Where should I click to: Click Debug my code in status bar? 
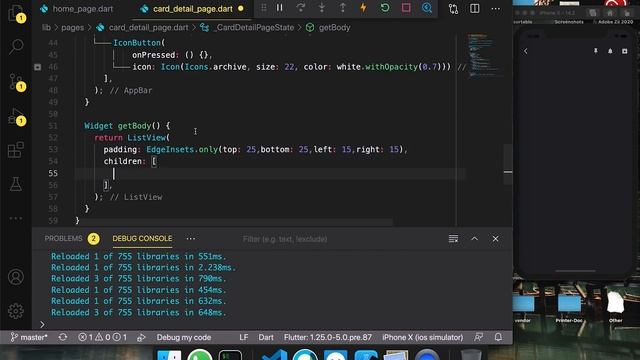coord(184,337)
